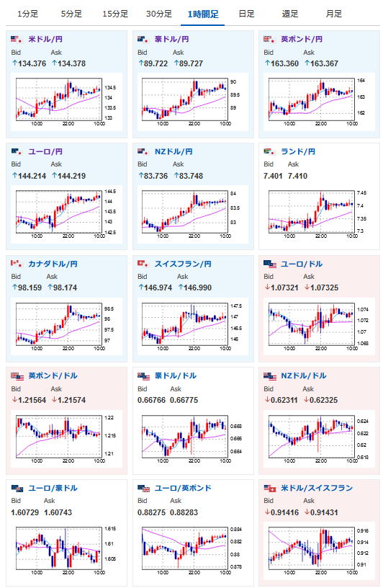This screenshot has height=588, width=383.
Task: Click the Canada flag icon beside カナダドル/円
Action: pyautogui.click(x=17, y=264)
